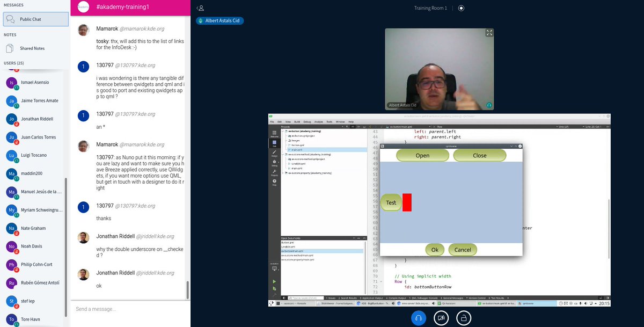Select Design mode in Qt Creator sidebar
The width and height of the screenshot is (644, 327).
point(274,154)
